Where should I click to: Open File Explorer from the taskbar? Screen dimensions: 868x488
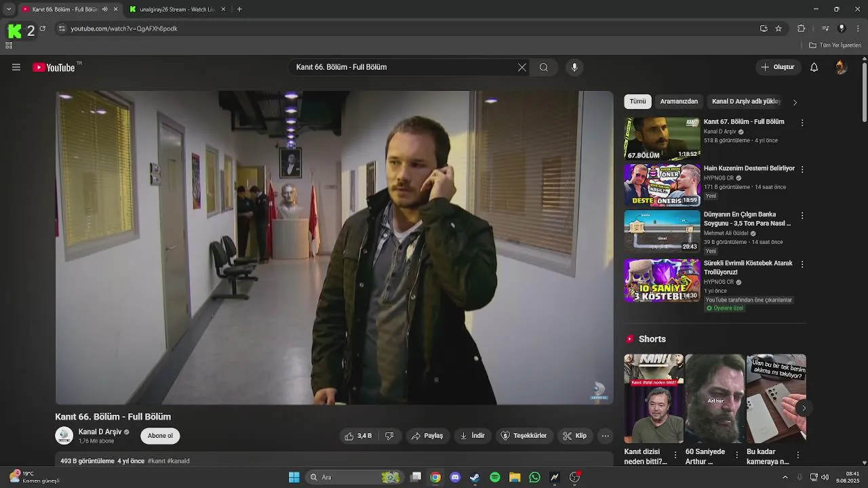point(515,477)
